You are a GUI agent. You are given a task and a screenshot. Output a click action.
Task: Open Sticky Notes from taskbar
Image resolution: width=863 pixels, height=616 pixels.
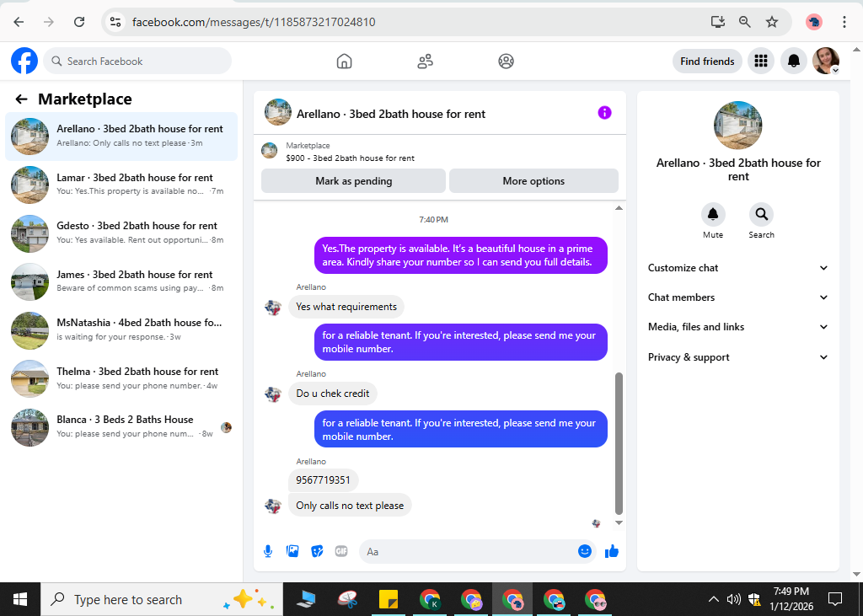(389, 599)
